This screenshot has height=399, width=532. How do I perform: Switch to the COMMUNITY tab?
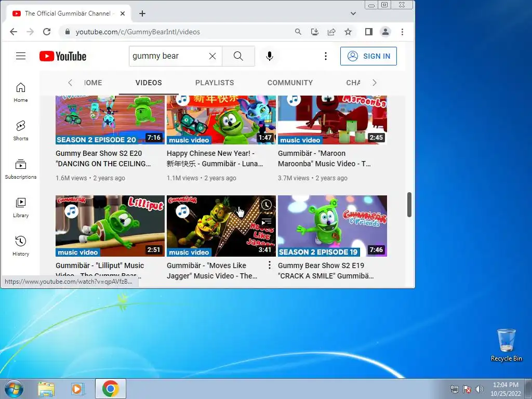pos(290,83)
